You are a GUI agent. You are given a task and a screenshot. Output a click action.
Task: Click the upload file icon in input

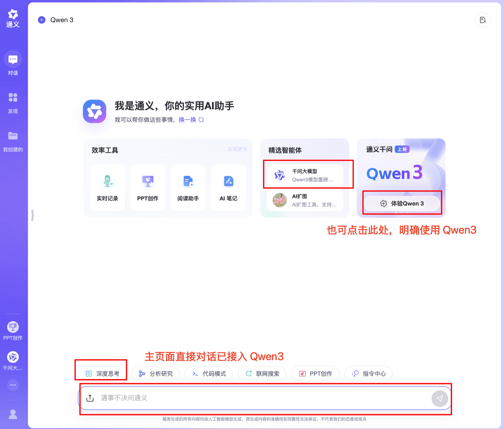[x=90, y=398]
